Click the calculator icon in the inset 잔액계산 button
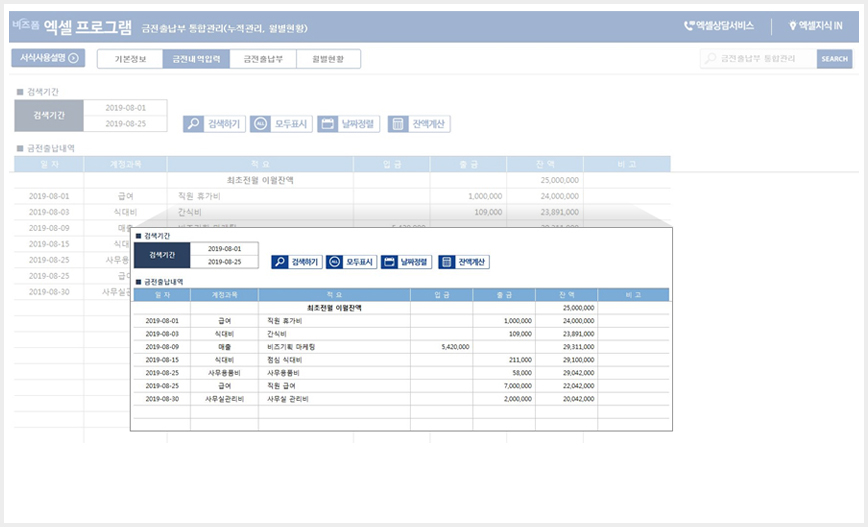This screenshot has height=527, width=868. click(447, 262)
